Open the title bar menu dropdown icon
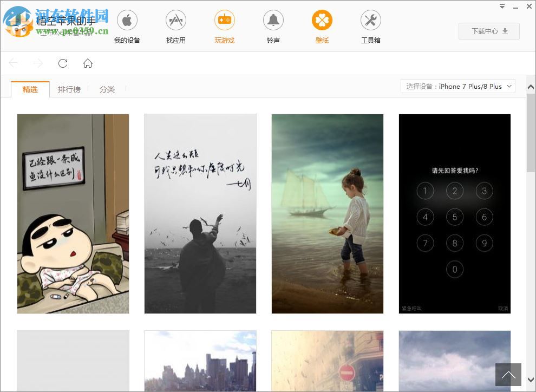Viewport: 536px width, 392px height. tap(502, 6)
